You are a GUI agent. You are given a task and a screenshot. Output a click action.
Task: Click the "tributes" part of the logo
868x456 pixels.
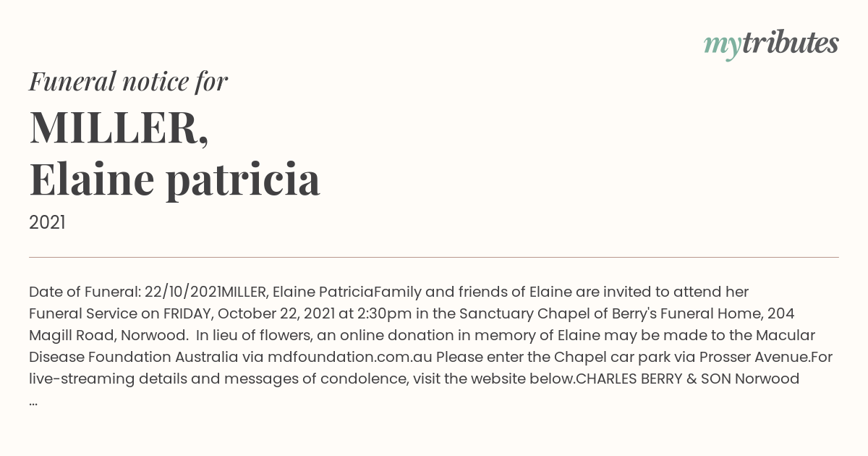click(x=790, y=43)
